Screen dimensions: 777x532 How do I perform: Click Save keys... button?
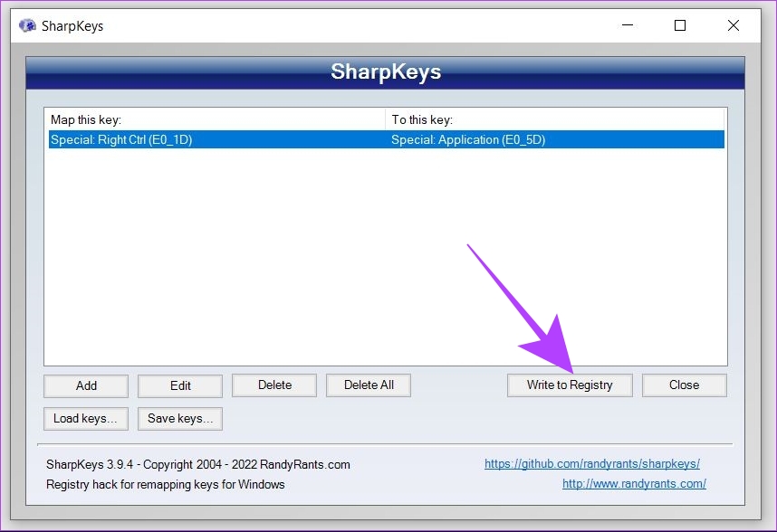click(x=180, y=419)
